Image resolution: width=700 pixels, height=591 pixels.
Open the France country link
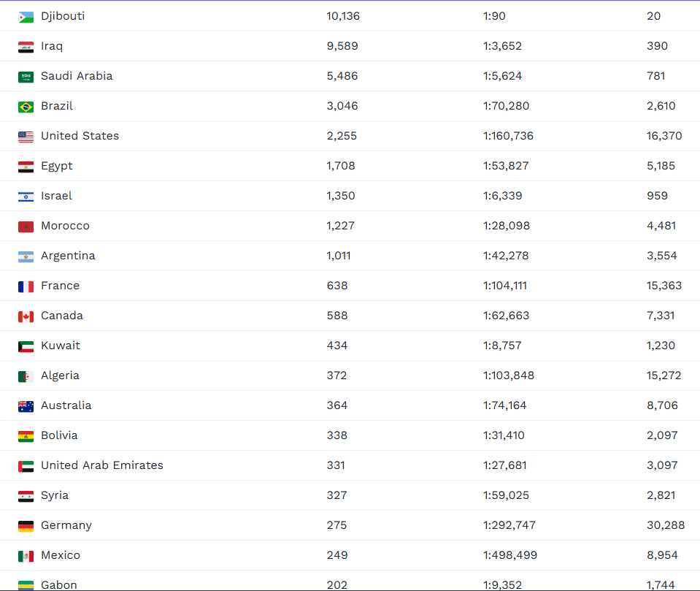(x=61, y=286)
